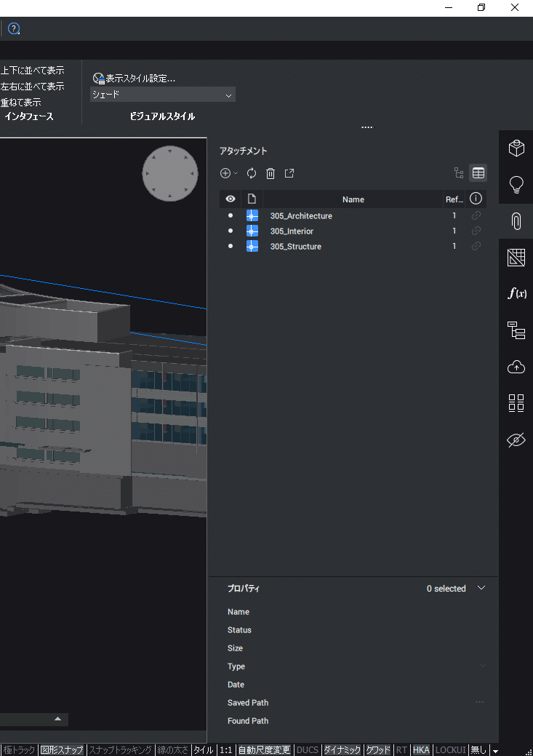The image size is (533, 756).
Task: Expand the add attachment dropdown arrow
Action: [x=236, y=173]
